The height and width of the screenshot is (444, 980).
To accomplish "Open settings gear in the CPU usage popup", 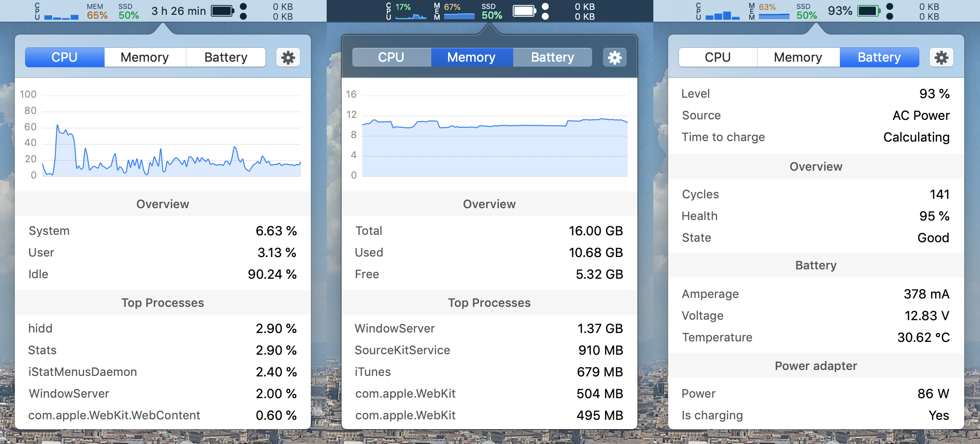I will [x=288, y=58].
